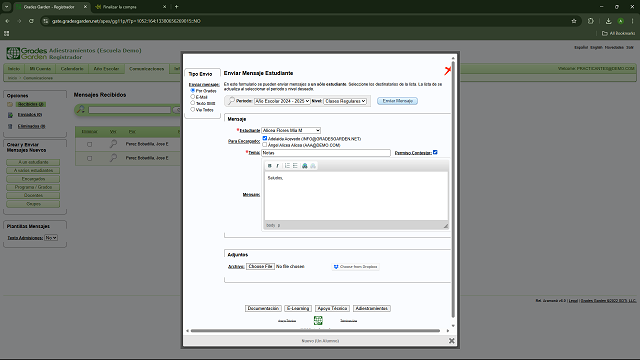Click the magnifier icon next to Periodo
640x360 pixels.
231,101
